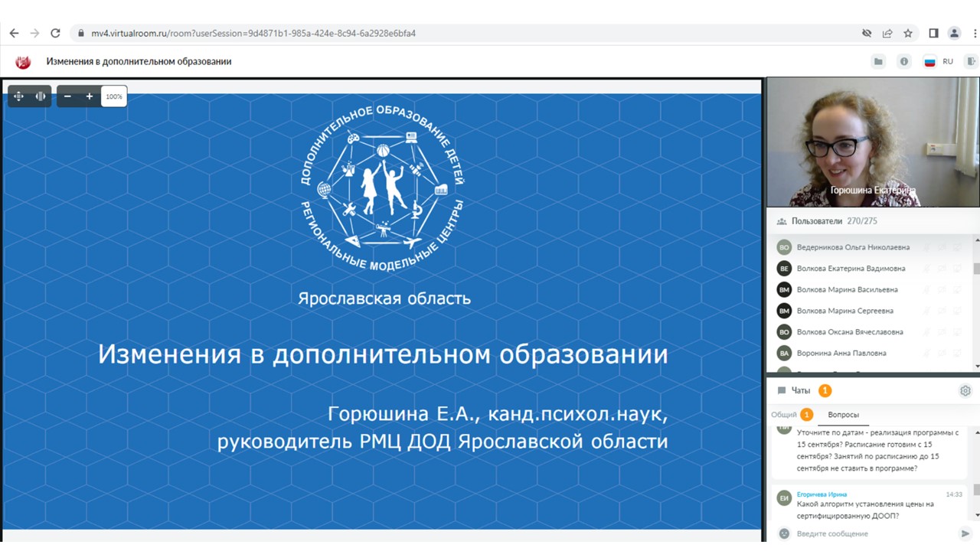Click the presenter video of Горюшина Екатерина
Image resolution: width=980 pixels, height=551 pixels.
tap(873, 142)
